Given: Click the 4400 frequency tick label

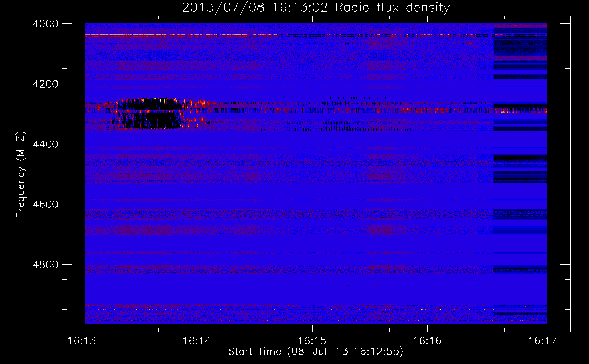Looking at the screenshot, I should pyautogui.click(x=46, y=144).
